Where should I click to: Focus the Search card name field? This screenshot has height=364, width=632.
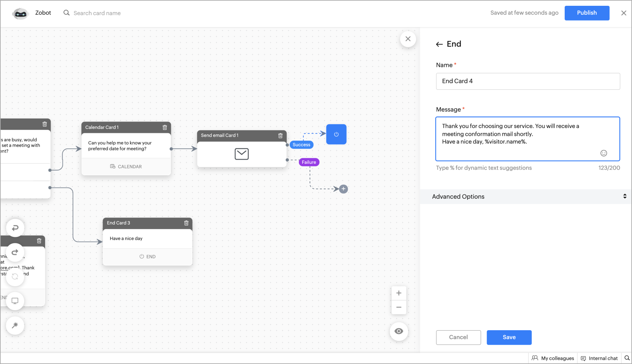click(97, 13)
